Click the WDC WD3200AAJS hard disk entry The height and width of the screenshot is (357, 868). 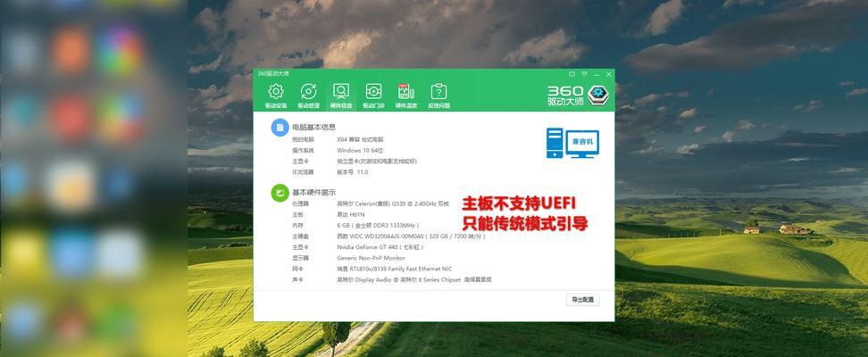pos(412,237)
